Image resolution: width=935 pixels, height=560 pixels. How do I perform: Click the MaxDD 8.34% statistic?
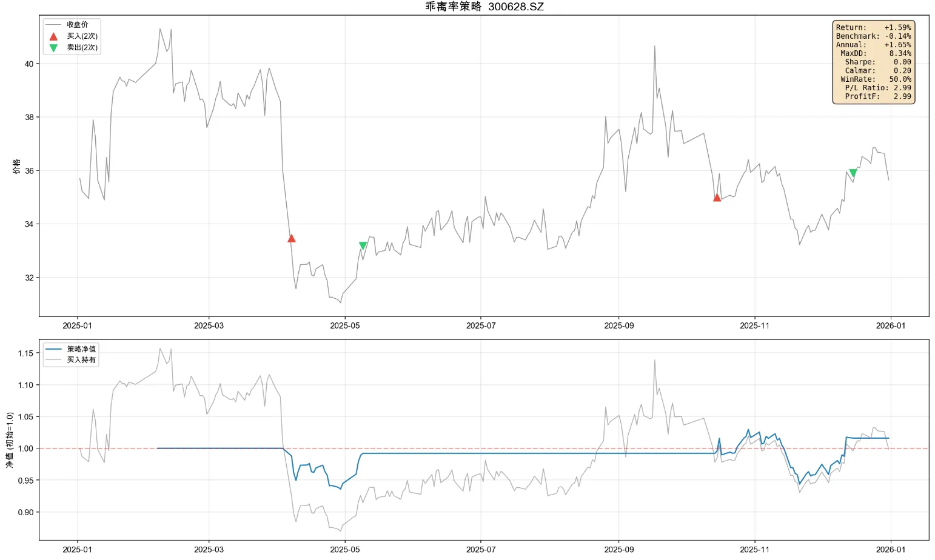(873, 53)
